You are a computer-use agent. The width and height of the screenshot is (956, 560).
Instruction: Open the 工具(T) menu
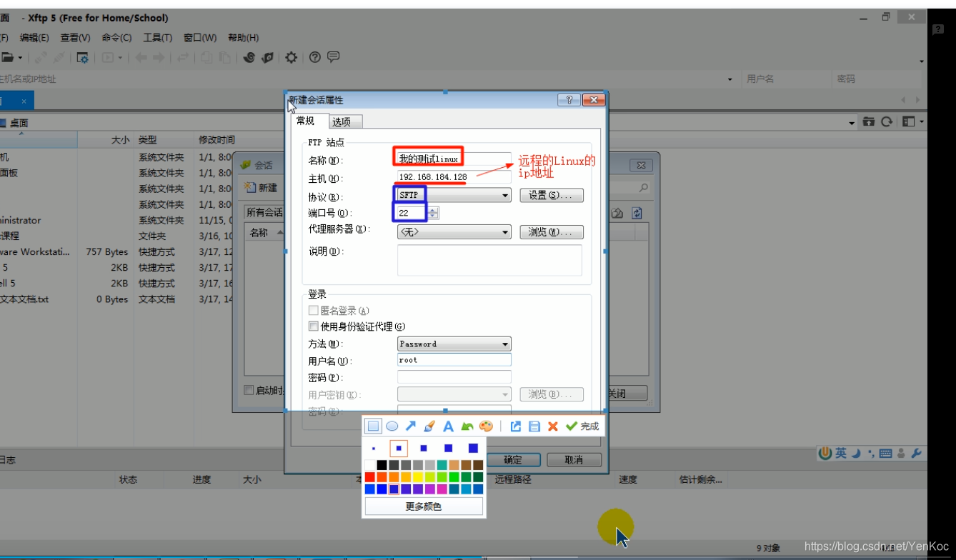tap(157, 38)
